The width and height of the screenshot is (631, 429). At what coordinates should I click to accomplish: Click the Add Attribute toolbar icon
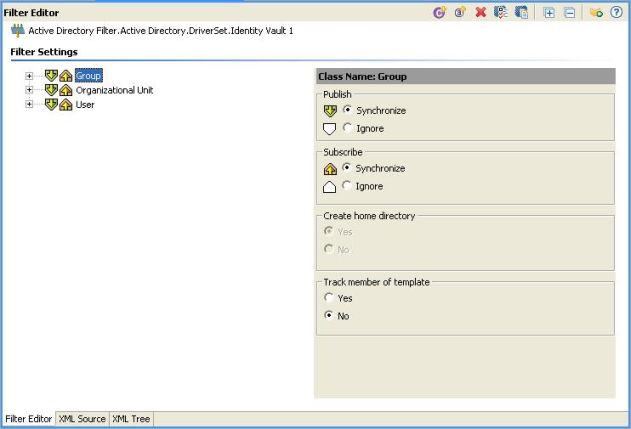[460, 12]
